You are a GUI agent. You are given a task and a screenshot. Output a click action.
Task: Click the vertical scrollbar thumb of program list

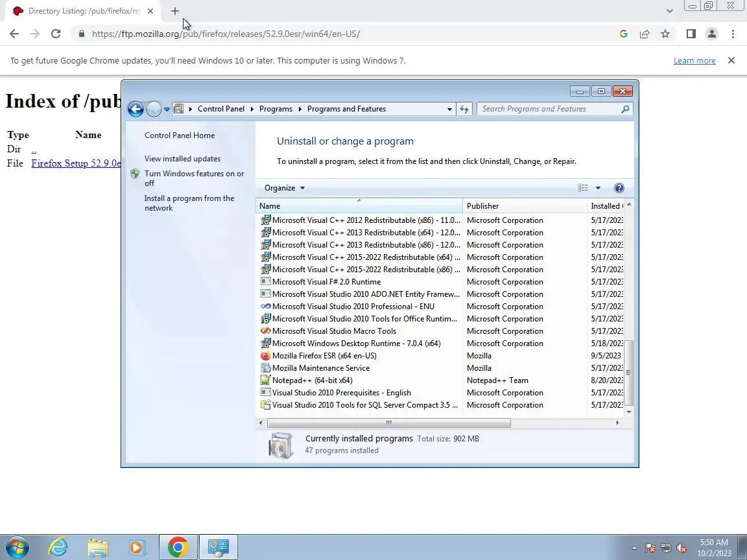tap(629, 373)
